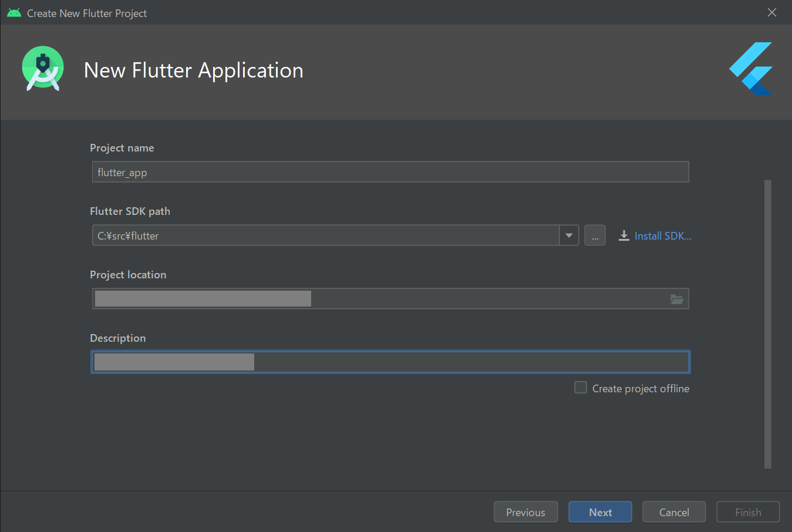This screenshot has height=532, width=792.
Task: Click the 'Project location' label
Action: (x=128, y=275)
